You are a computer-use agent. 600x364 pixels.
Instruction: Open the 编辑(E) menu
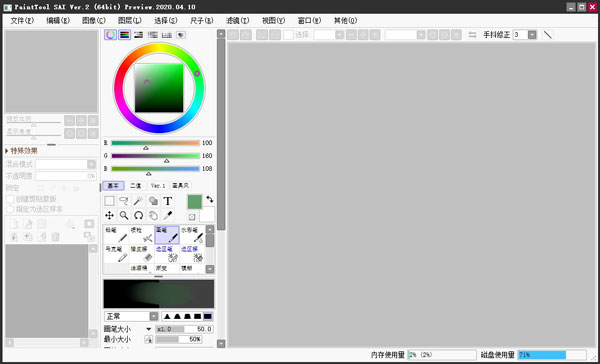[58, 21]
